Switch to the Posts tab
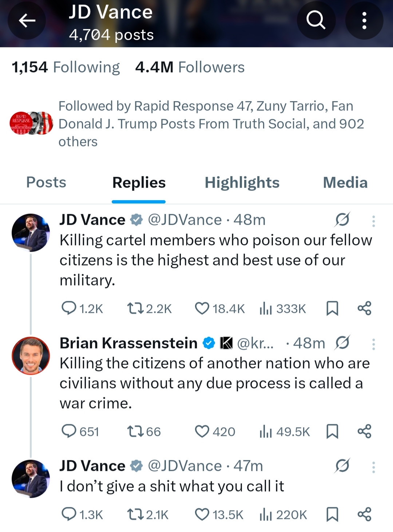Image resolution: width=393 pixels, height=532 pixels. [x=46, y=182]
